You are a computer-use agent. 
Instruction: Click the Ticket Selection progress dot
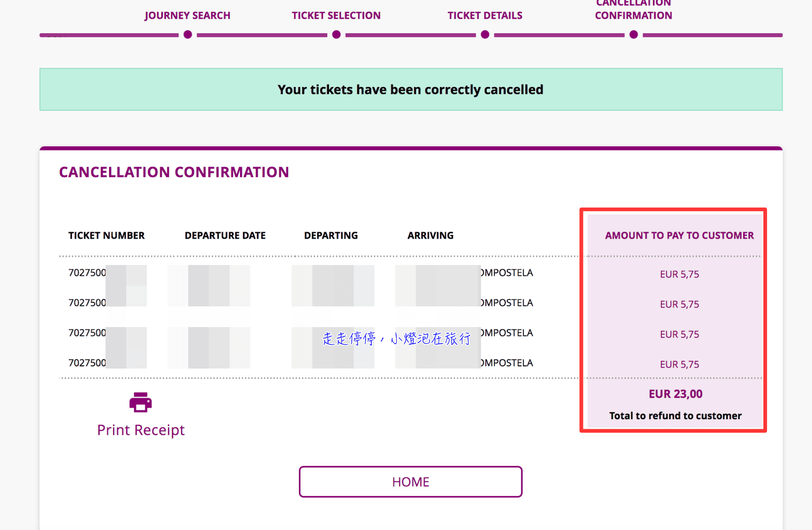click(x=336, y=35)
